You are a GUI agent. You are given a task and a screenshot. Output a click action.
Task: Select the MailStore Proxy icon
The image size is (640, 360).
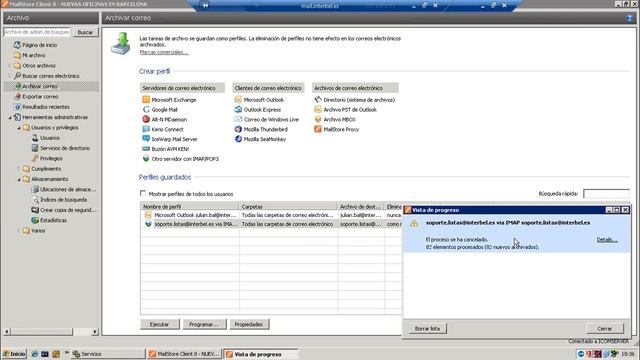(x=318, y=129)
